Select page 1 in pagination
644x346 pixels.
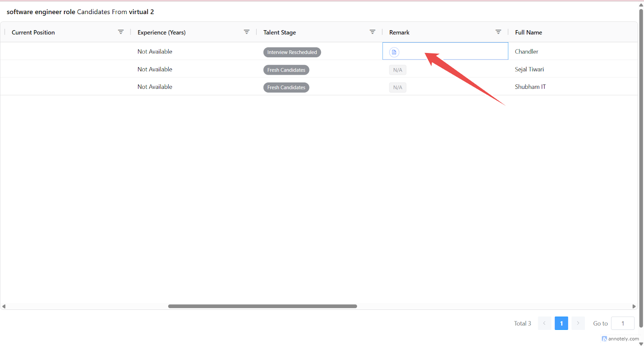[x=561, y=323]
